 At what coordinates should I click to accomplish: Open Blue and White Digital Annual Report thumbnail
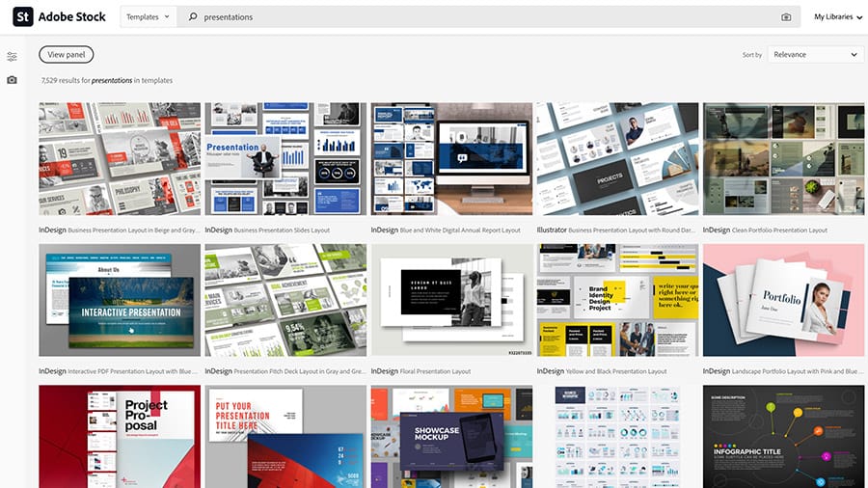click(451, 159)
